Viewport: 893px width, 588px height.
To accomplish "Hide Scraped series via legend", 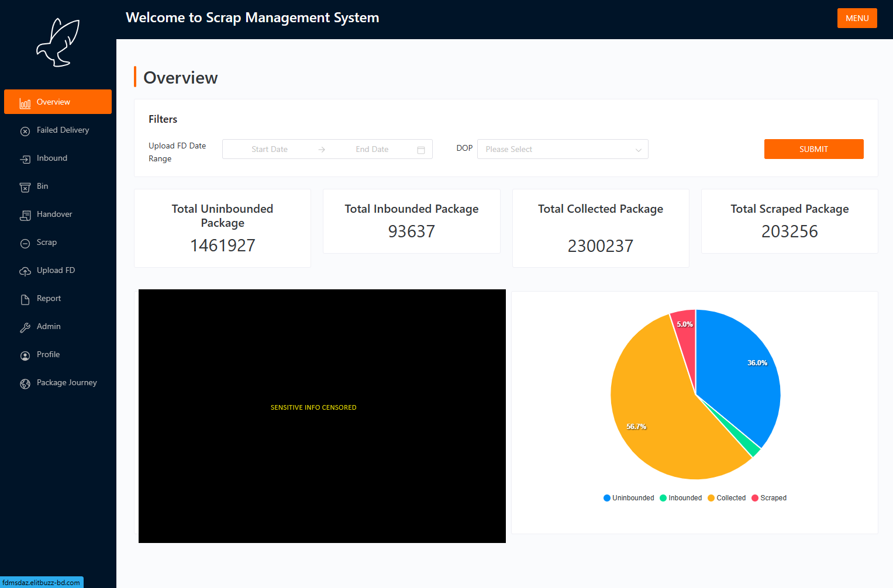I will tap(769, 498).
